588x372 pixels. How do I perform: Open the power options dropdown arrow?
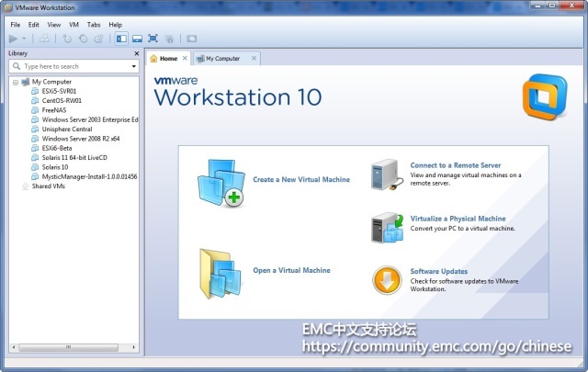click(x=24, y=39)
